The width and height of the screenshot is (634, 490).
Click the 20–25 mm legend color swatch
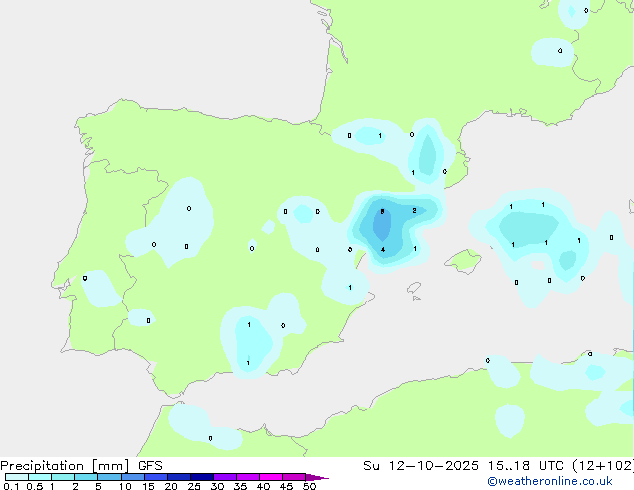tap(179, 477)
